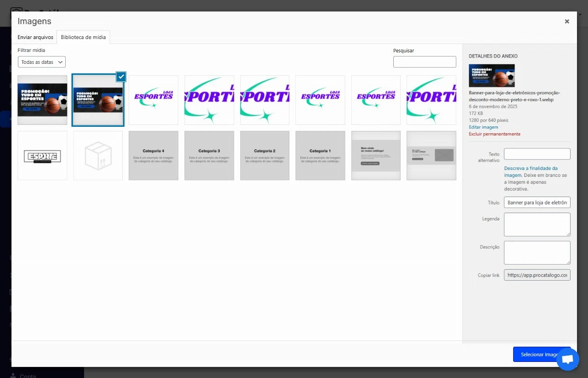Switch to the Enviar arquivos tab
The image size is (588, 378).
(35, 37)
